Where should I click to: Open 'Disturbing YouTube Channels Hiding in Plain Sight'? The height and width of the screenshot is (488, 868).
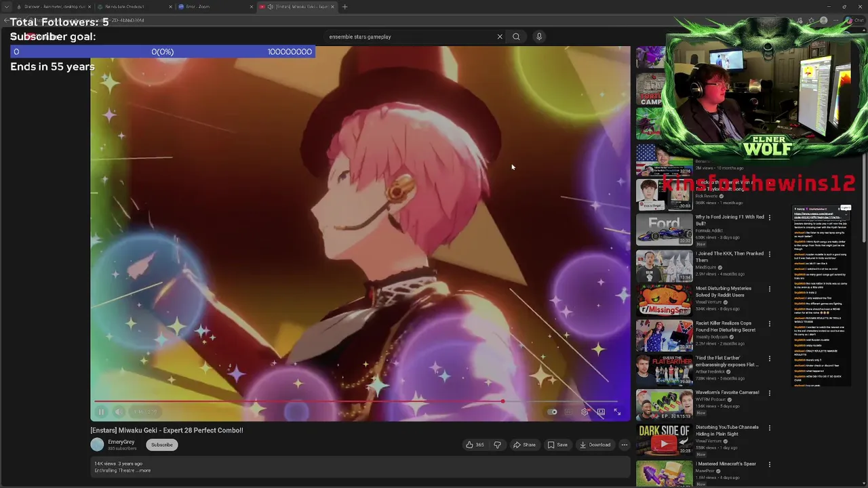727,430
